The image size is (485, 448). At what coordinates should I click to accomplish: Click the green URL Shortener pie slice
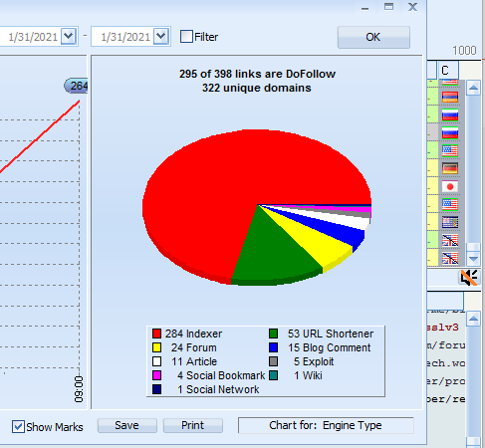271,252
